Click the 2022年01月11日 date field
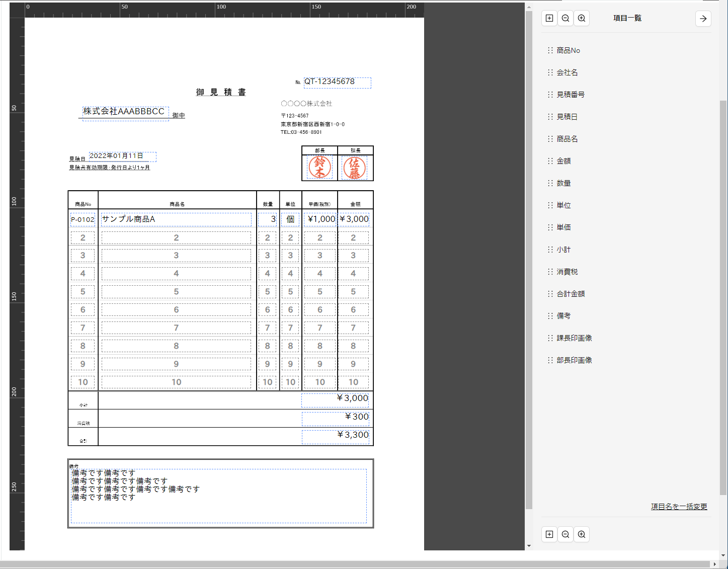 coord(122,156)
